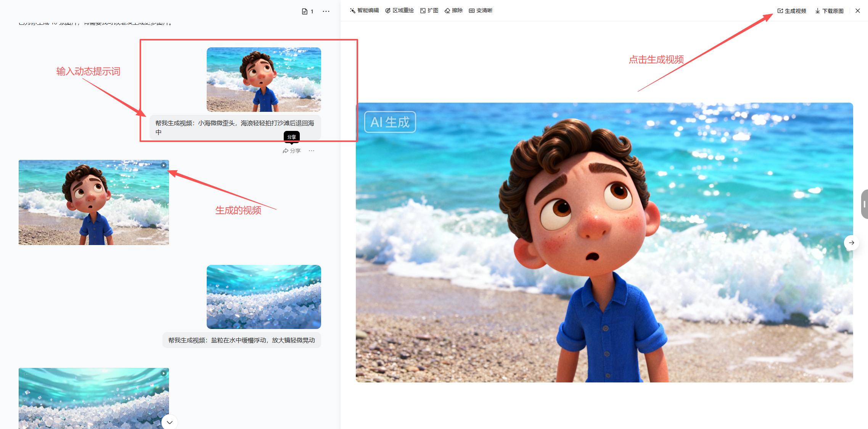Apply the 变清晰 sharpen tool

pyautogui.click(x=481, y=11)
